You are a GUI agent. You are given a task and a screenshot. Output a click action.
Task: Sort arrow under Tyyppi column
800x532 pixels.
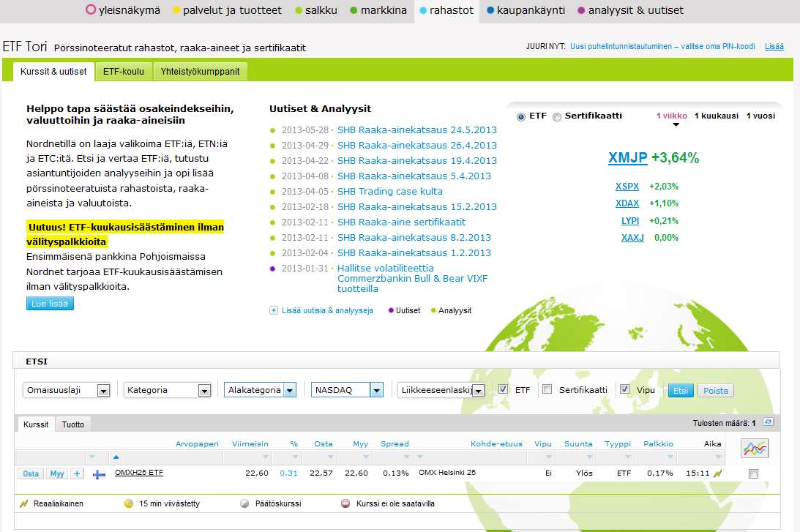pos(628,457)
